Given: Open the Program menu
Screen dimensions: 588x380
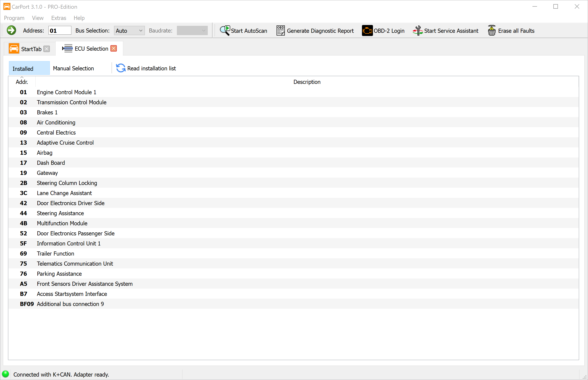Looking at the screenshot, I should coord(14,18).
